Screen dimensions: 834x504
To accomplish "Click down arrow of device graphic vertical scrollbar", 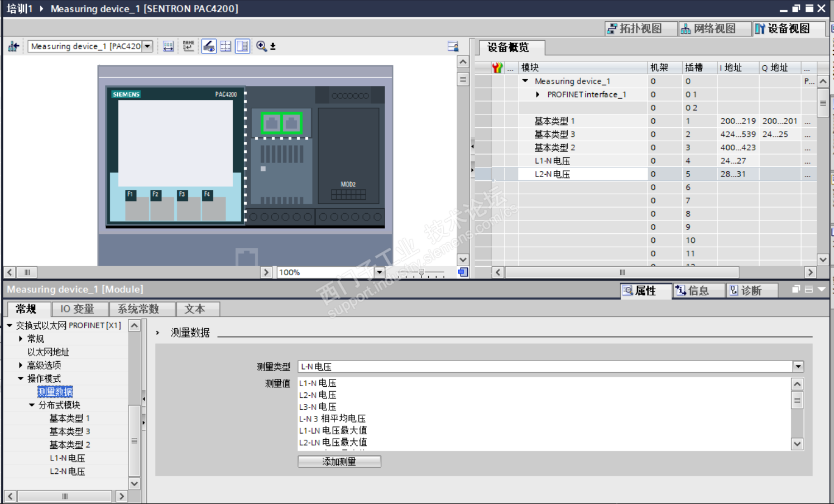I will [463, 260].
